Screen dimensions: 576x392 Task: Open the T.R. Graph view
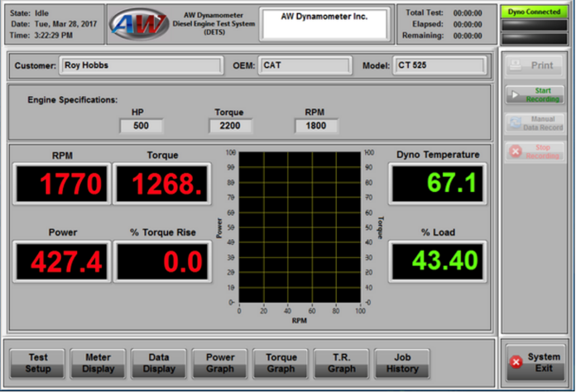pyautogui.click(x=342, y=363)
